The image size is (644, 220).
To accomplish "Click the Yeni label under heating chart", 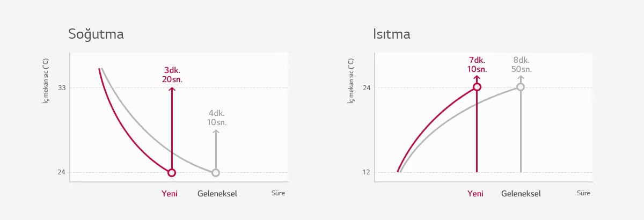I will click(475, 194).
